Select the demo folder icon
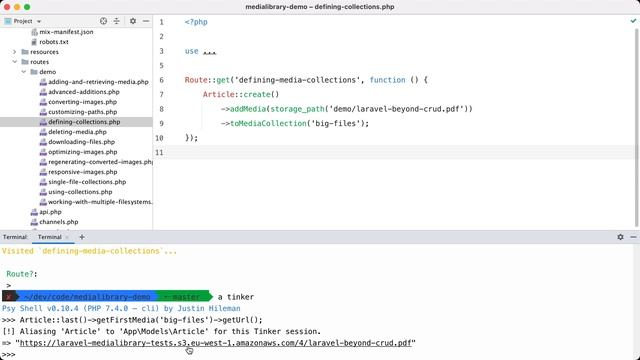Viewport: 640px width, 360px height. (34, 72)
